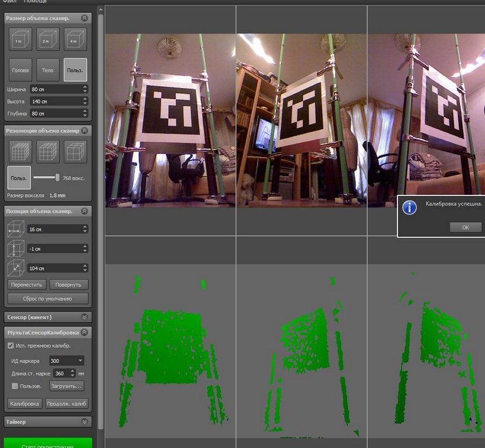Select the 1 m scan volume cube

click(x=20, y=39)
